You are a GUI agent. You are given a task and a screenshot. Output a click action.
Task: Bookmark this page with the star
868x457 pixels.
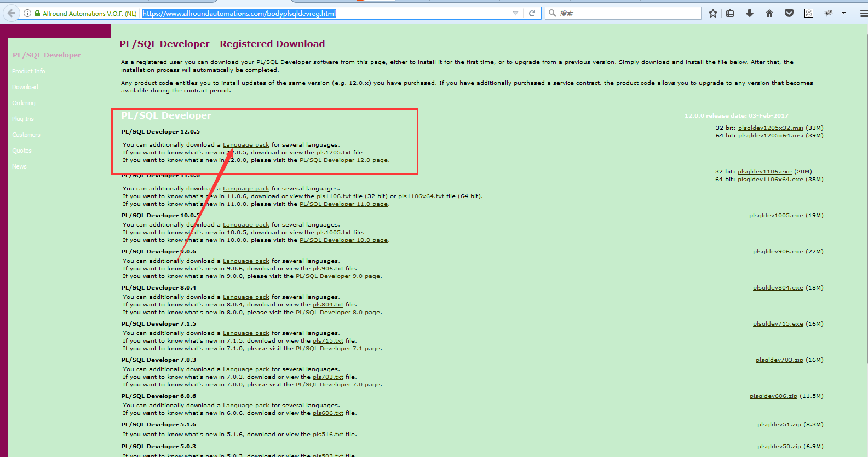713,13
